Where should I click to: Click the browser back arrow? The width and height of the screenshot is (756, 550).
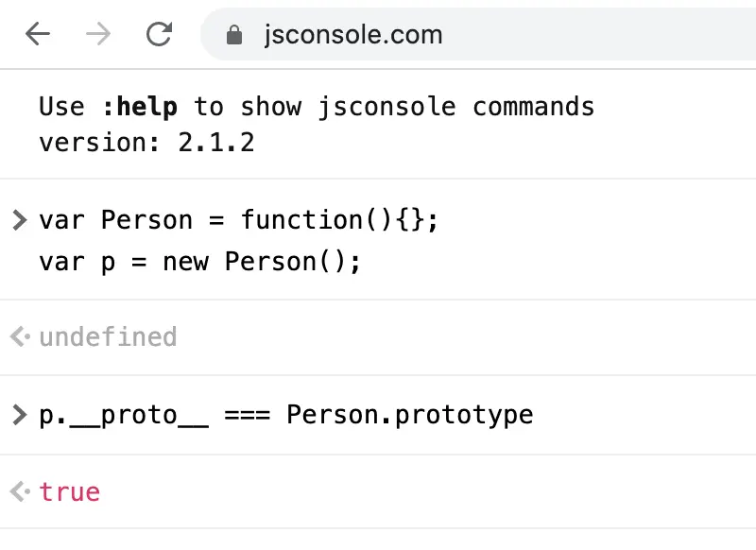[x=38, y=34]
